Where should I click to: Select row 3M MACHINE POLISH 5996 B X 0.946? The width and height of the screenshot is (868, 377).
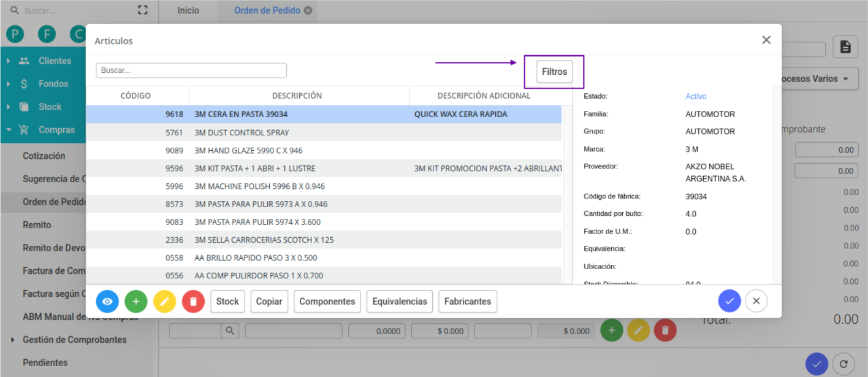(324, 186)
